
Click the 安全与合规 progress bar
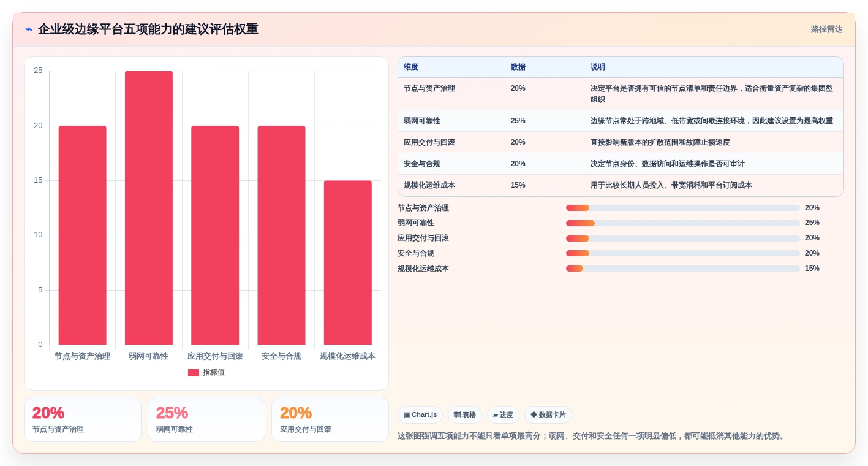[683, 253]
